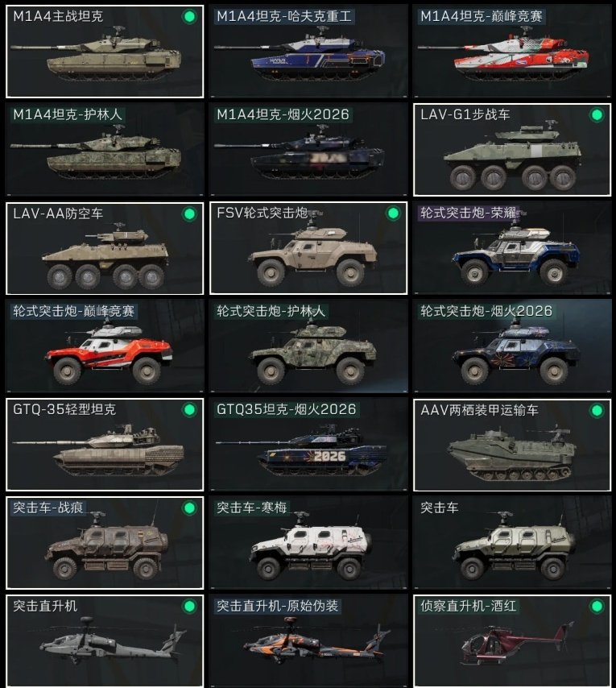
Task: Pick the 轮式突击炮-烟火2026 fireworks skin
Action: (x=512, y=346)
